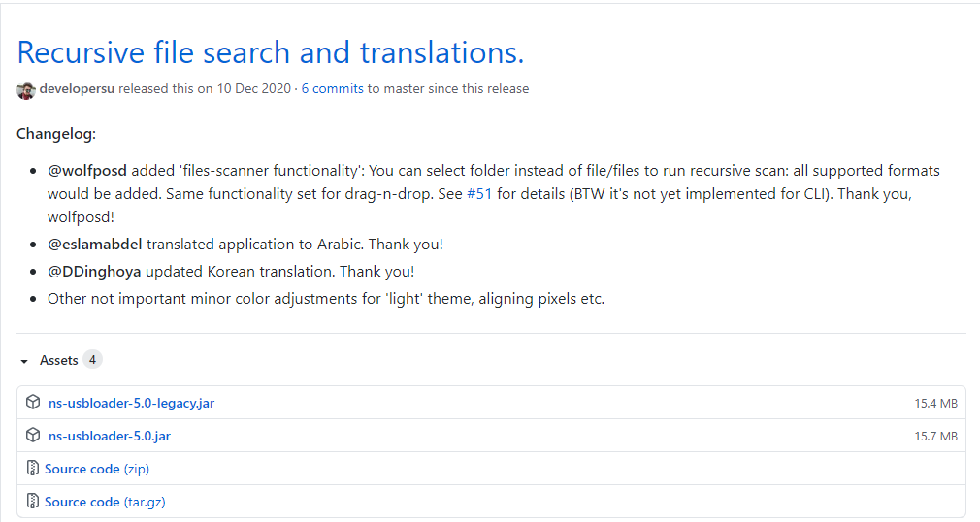The height and width of the screenshot is (522, 980).
Task: Click the Assets heading label
Action: point(58,361)
